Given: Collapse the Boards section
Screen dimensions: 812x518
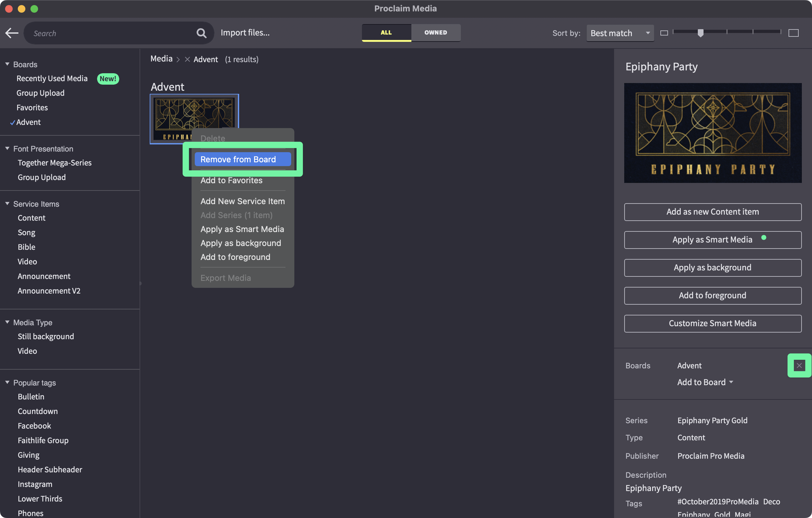Looking at the screenshot, I should 7,64.
